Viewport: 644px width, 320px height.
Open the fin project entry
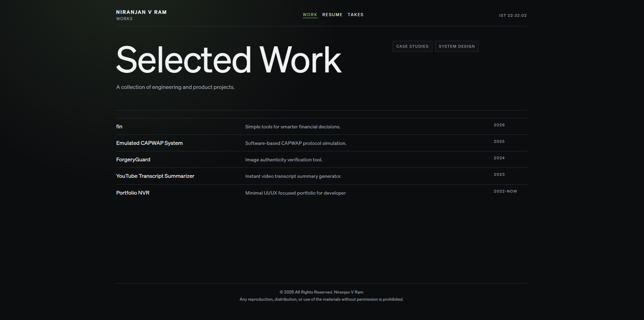[x=119, y=126]
